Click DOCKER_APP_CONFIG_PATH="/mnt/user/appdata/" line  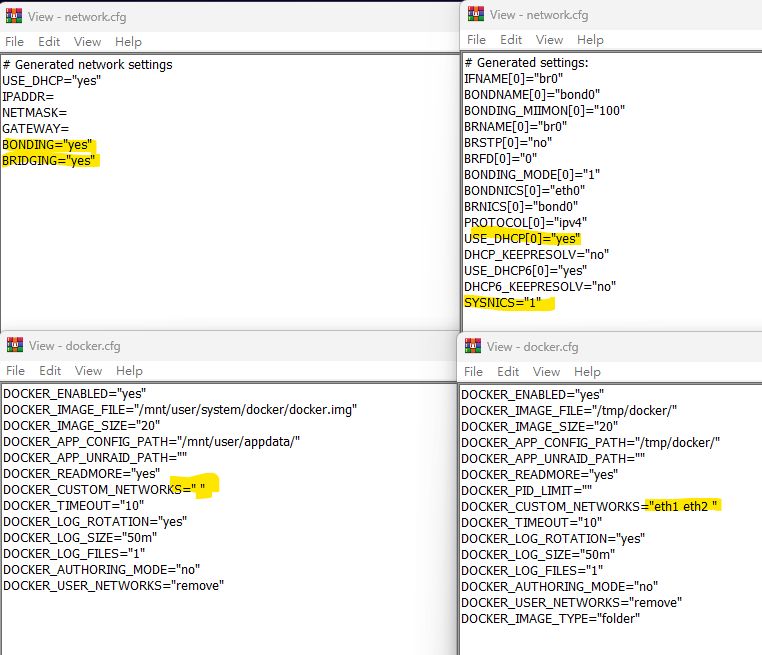(x=152, y=442)
